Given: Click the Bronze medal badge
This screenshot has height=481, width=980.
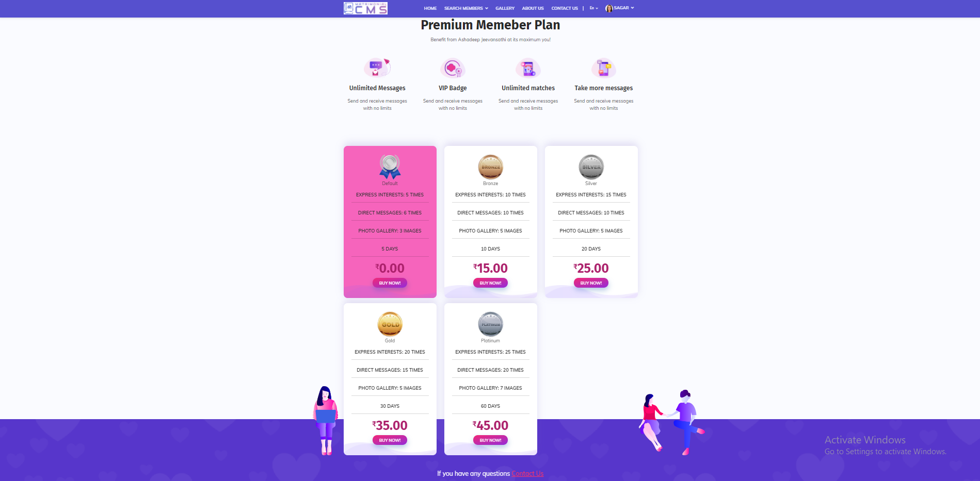Looking at the screenshot, I should [490, 167].
